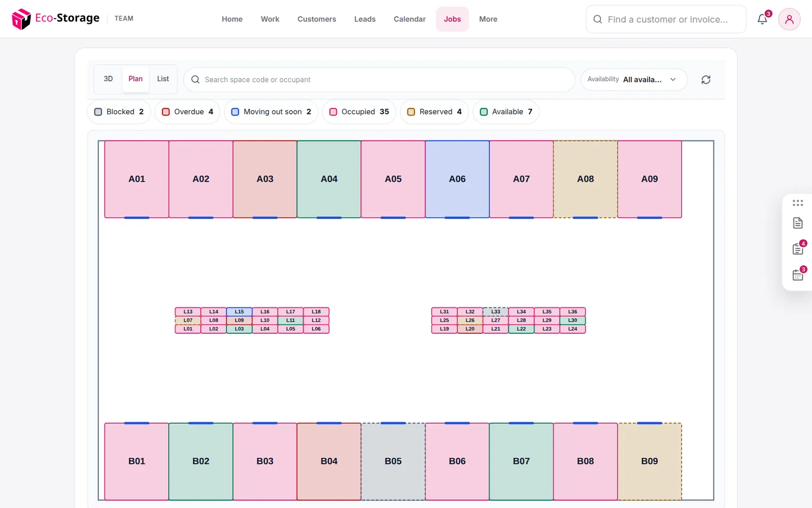Select reserved unit A08

[585, 179]
